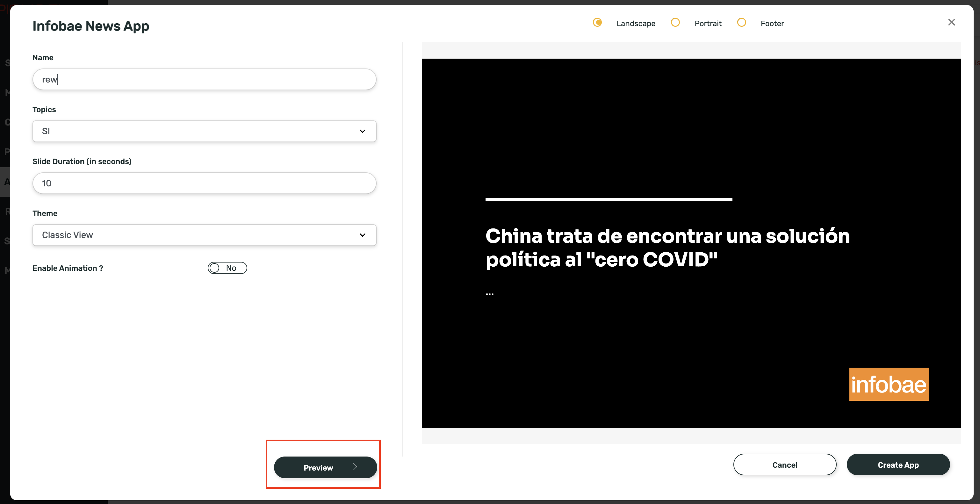Screen dimensions: 980x504
Task: Open the Theme dropdown showing Classic View
Action: [x=204, y=235]
